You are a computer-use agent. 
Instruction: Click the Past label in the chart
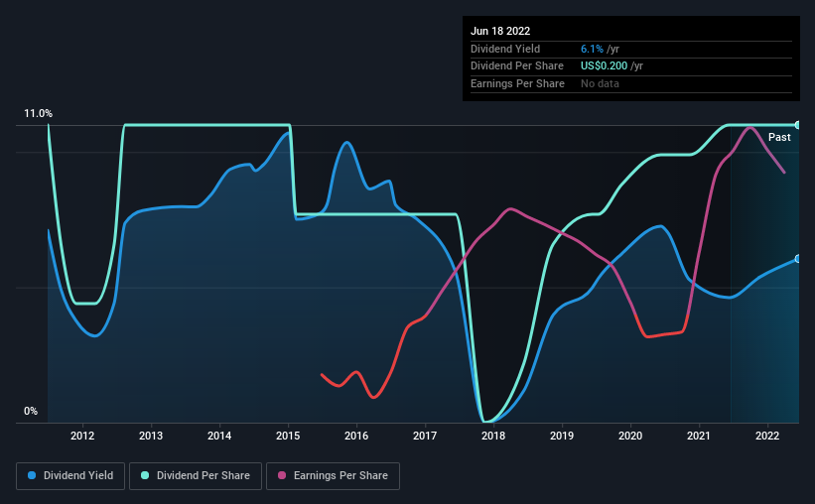(x=779, y=137)
